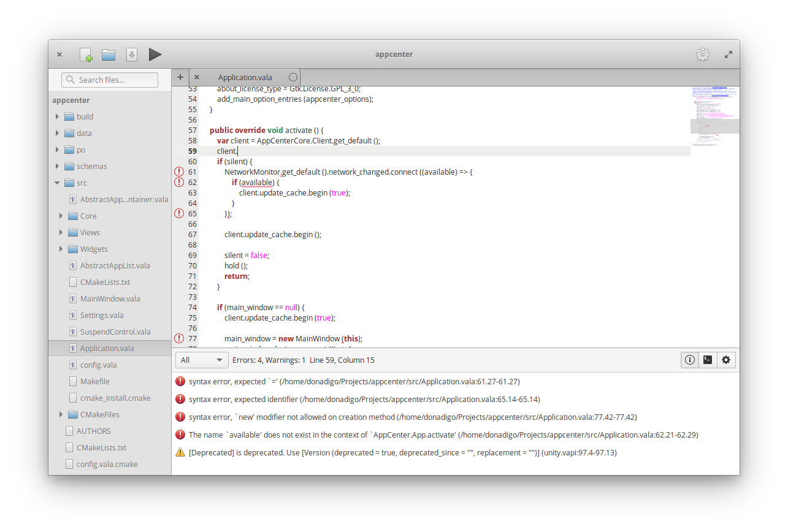The width and height of the screenshot is (788, 532).
Task: Close the appcenter window
Action: pyautogui.click(x=59, y=55)
